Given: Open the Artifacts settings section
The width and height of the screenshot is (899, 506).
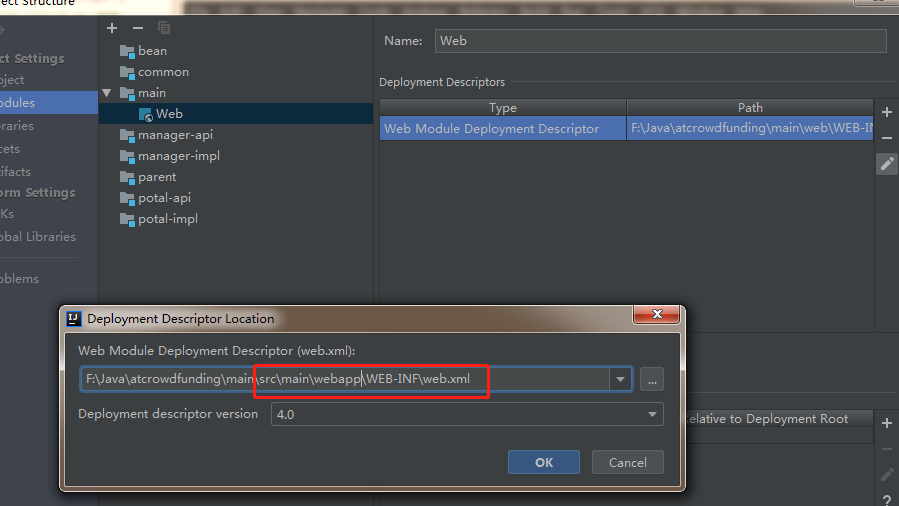Looking at the screenshot, I should [15, 171].
